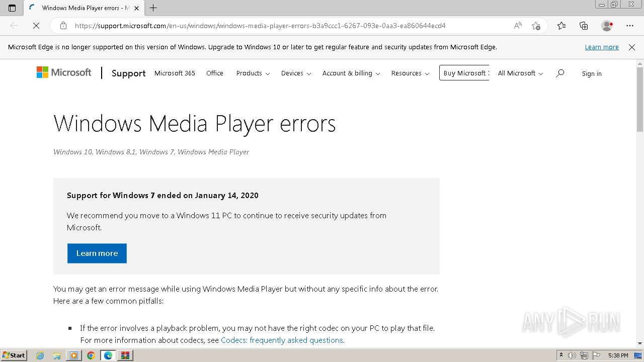
Task: Launch Google Chrome from taskbar
Action: click(91, 355)
